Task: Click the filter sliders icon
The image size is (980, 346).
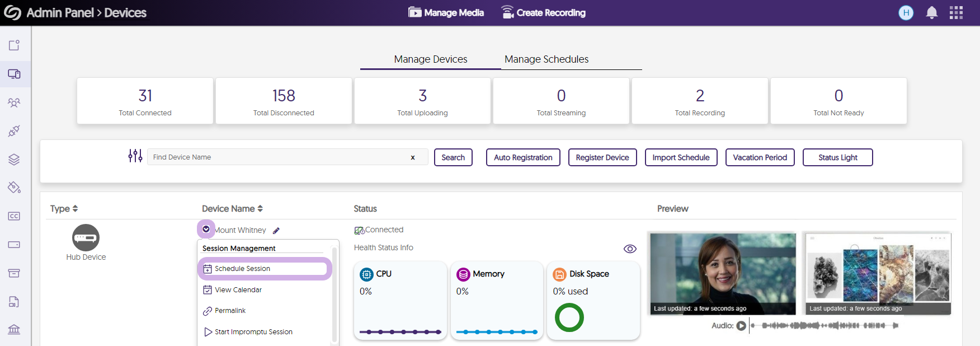Action: [x=135, y=156]
